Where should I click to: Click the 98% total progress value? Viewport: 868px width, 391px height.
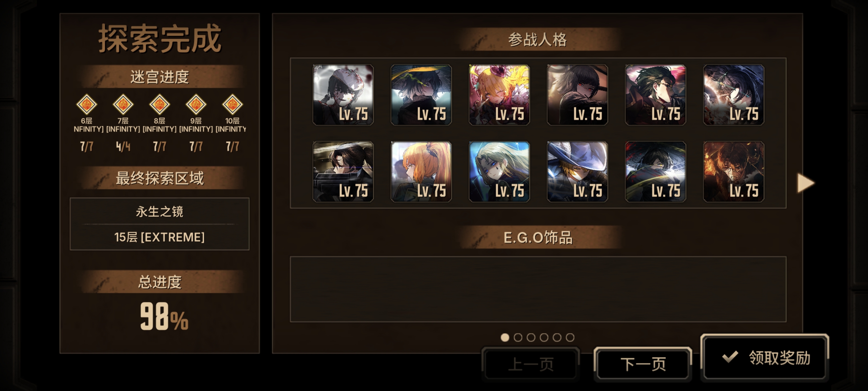click(164, 316)
